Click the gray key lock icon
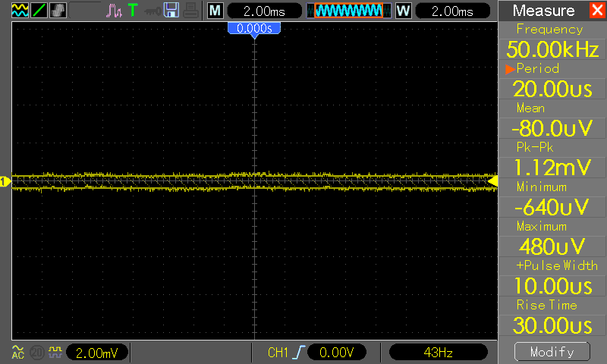The height and width of the screenshot is (364, 607). 153,11
